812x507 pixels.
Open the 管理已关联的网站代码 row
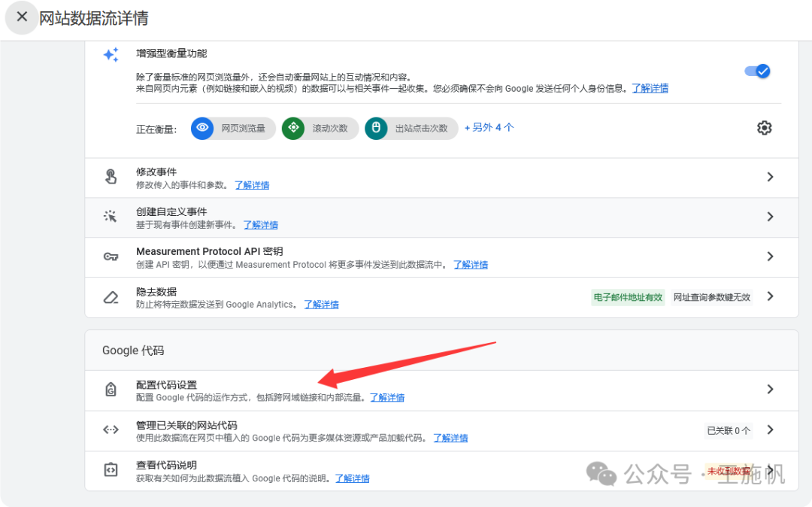tap(442, 431)
